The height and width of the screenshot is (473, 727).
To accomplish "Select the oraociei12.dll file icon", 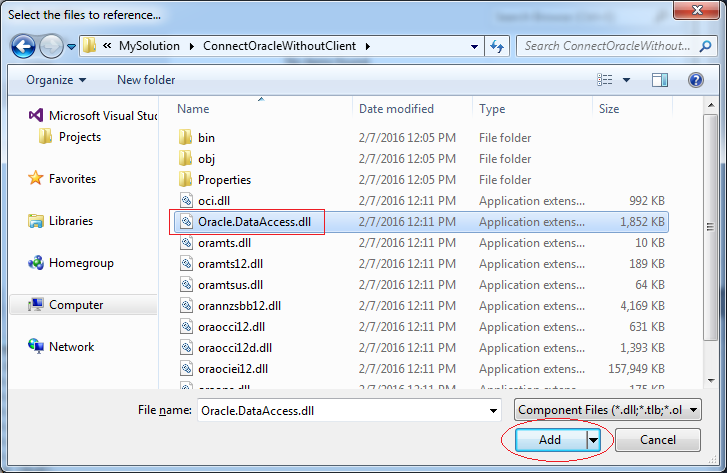I will (186, 369).
